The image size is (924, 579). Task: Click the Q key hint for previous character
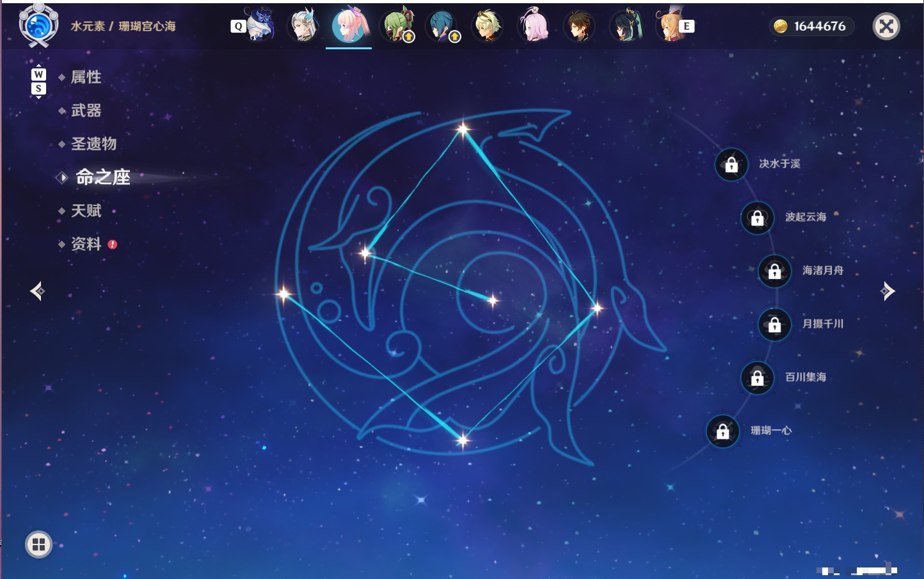pos(238,26)
